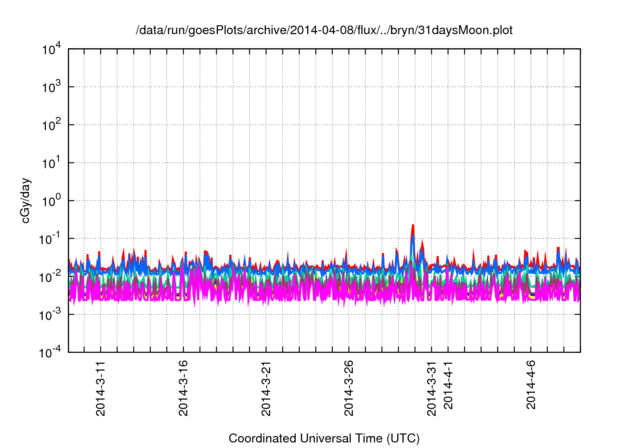Click the 10^3 y-axis tick label
This screenshot has height=448, width=640.
[x=52, y=87]
